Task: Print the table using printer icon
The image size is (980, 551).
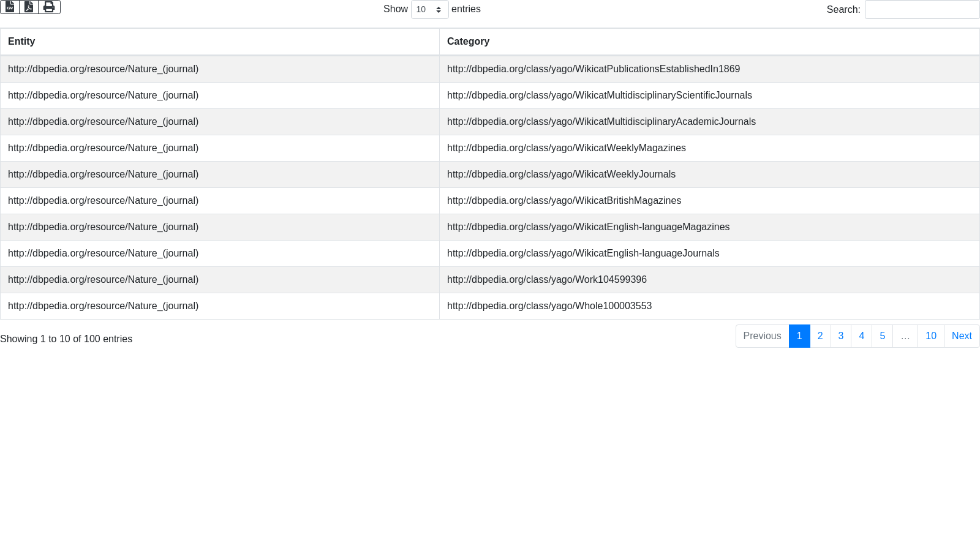Action: coord(49,7)
